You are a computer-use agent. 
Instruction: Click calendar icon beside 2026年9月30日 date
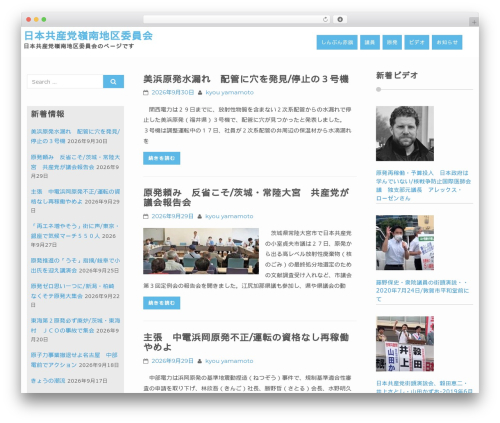click(x=146, y=93)
